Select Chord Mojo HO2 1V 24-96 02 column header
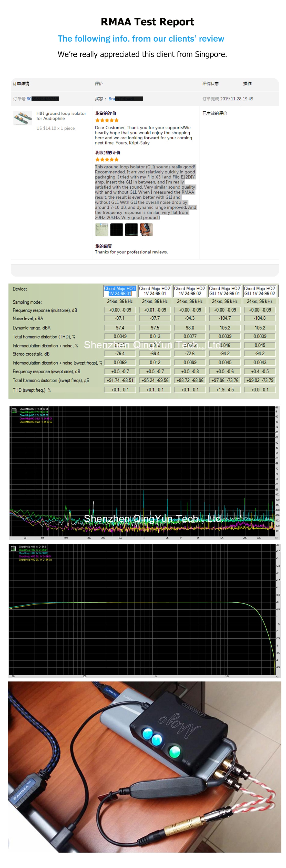Screen dimensions: 286x868 [x=190, y=291]
